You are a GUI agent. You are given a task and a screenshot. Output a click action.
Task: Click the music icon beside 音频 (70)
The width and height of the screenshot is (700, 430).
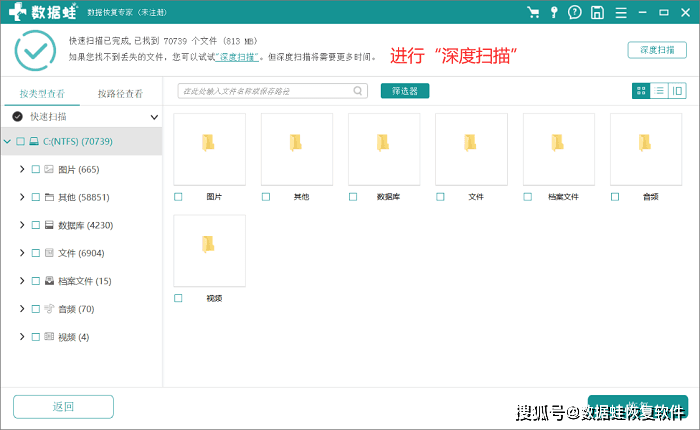pyautogui.click(x=49, y=309)
